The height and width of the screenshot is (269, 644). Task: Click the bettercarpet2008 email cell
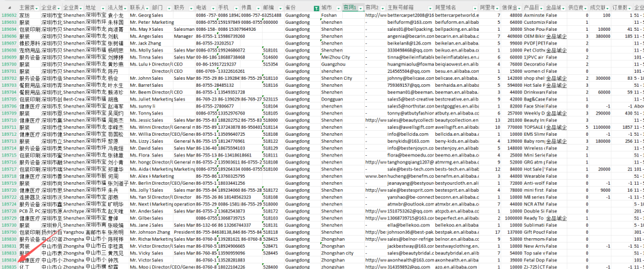[x=409, y=14]
